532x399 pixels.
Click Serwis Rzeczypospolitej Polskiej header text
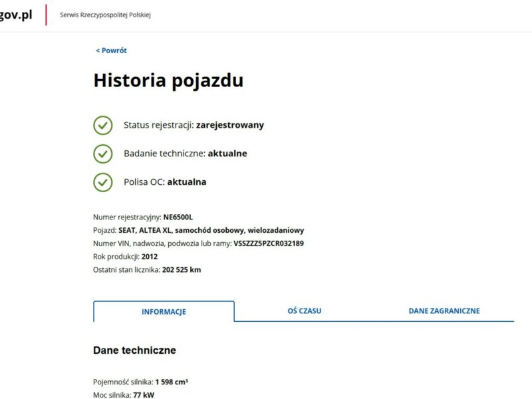(105, 15)
